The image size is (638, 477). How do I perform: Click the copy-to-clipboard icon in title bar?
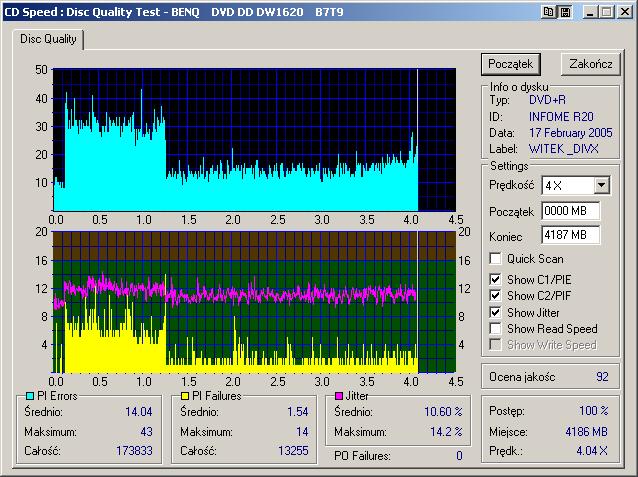[548, 11]
